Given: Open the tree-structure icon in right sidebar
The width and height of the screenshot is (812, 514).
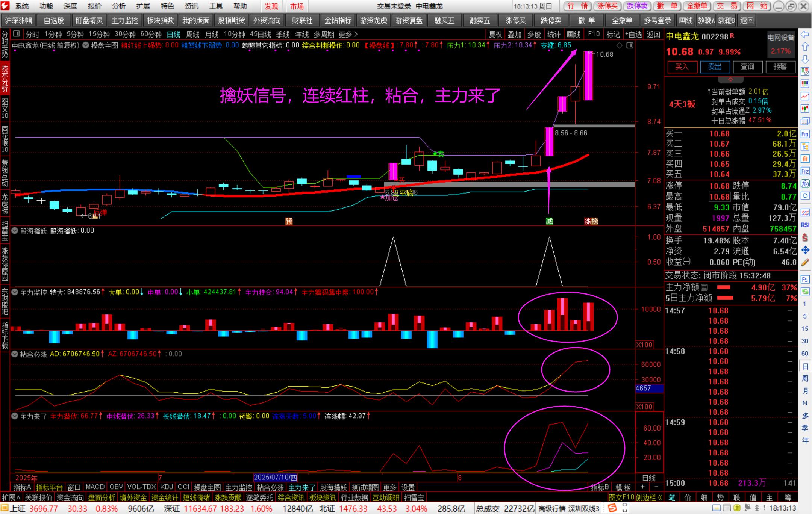Looking at the screenshot, I should click(805, 146).
